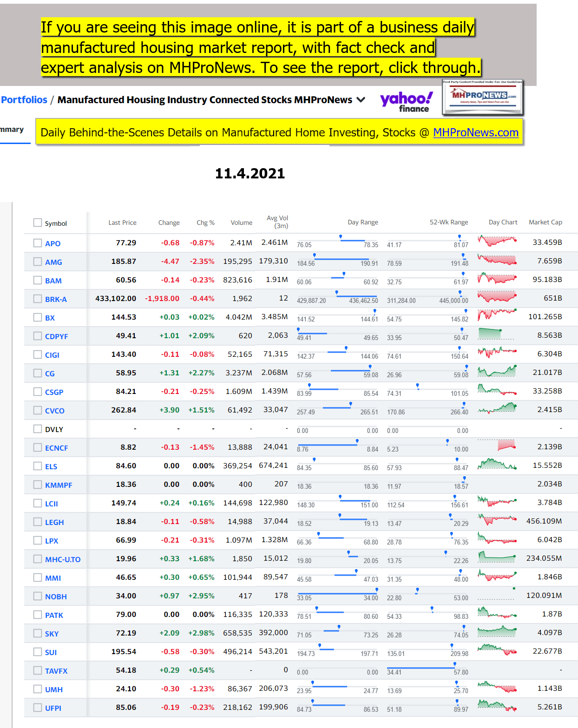Check the AMG row checkbox
Screen dimensions: 578x728
tap(38, 261)
